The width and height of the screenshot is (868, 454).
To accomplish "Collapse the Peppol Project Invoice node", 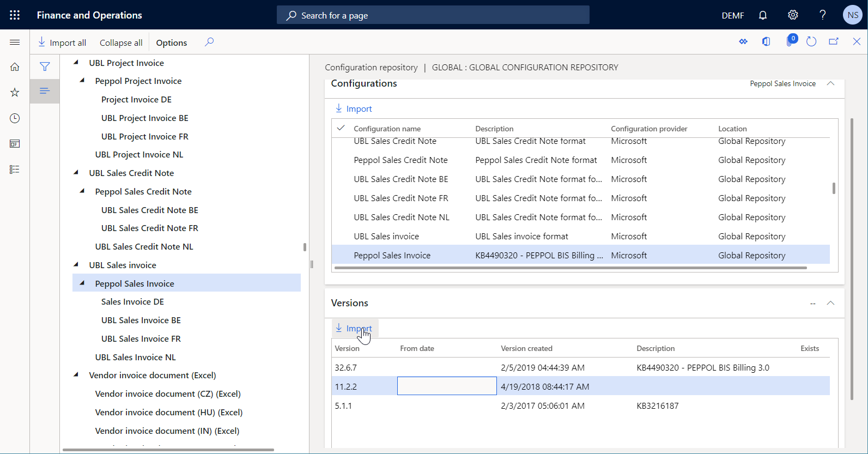I will click(82, 80).
